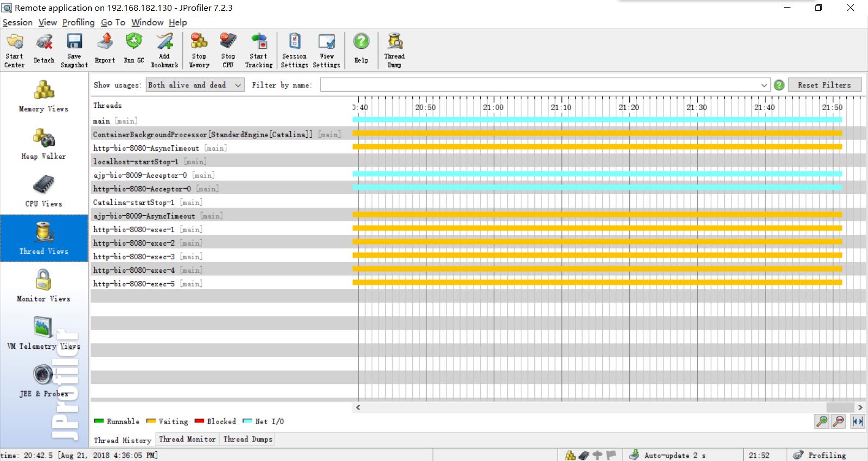Open VM Telemetry Views section
868x461 pixels.
pyautogui.click(x=44, y=333)
